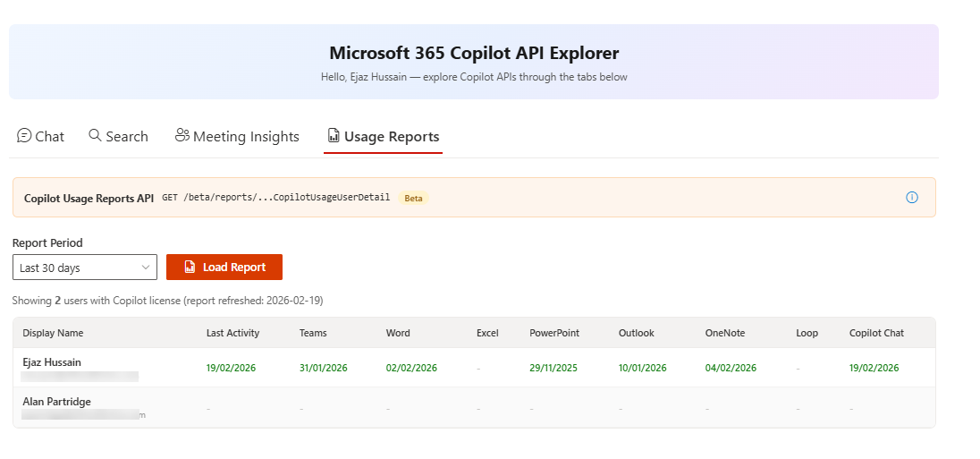Select the Alan Partridge row name

[57, 402]
